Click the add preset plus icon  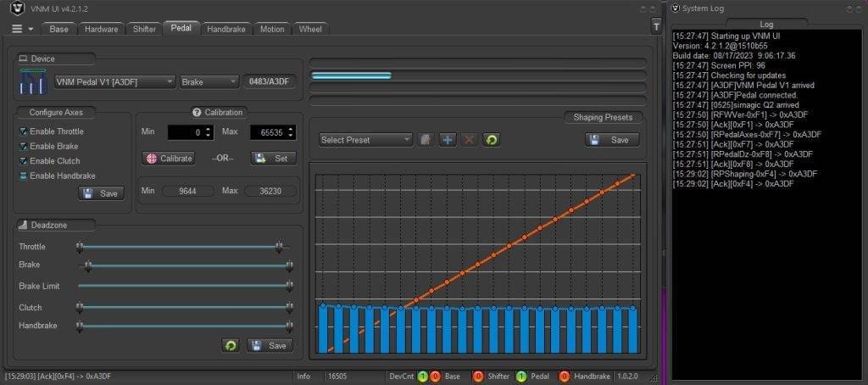click(x=448, y=139)
